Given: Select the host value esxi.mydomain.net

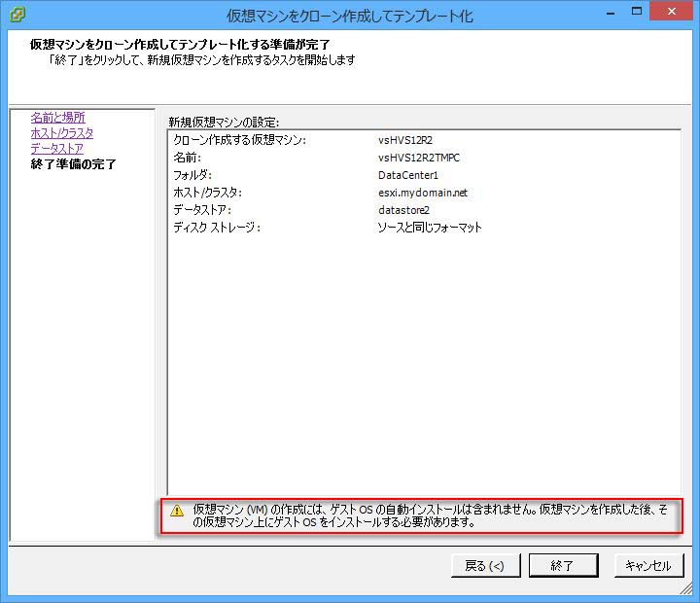Looking at the screenshot, I should point(423,193).
